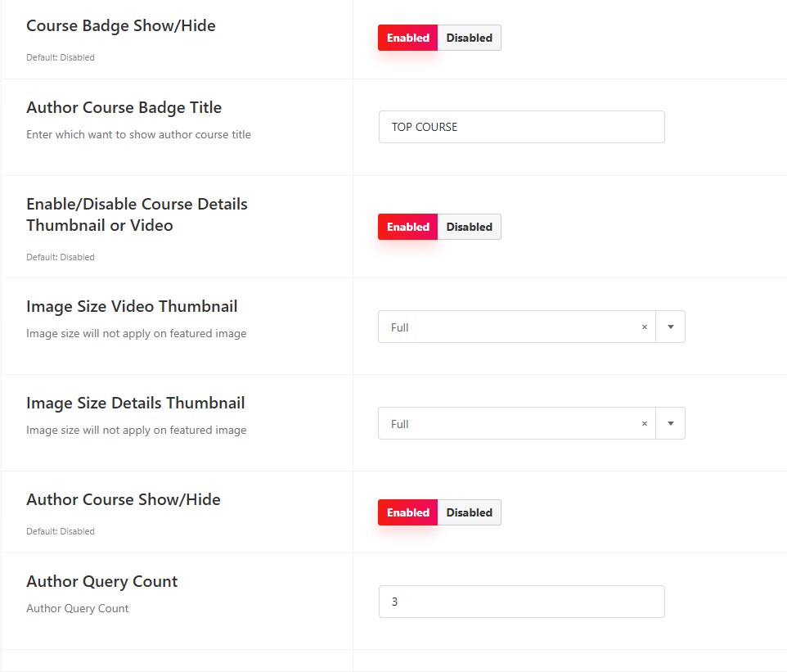Clear the Image Size Details Thumbnail selection
The image size is (787, 672).
(645, 423)
